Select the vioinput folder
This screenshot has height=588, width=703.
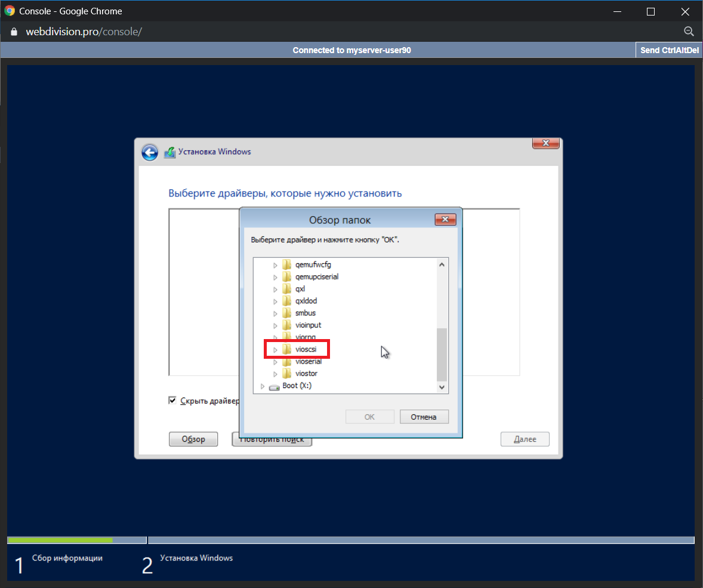click(308, 325)
